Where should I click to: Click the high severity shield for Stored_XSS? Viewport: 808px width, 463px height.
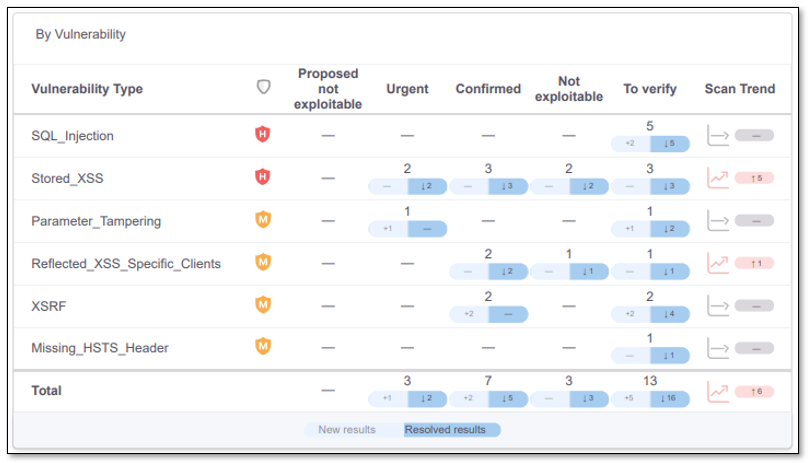point(263,177)
